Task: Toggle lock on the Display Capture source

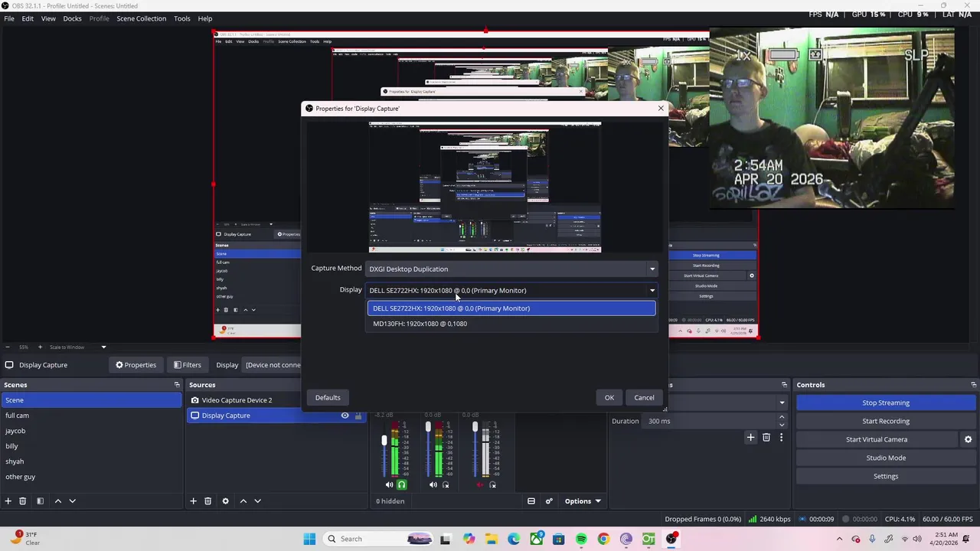Action: pyautogui.click(x=358, y=416)
